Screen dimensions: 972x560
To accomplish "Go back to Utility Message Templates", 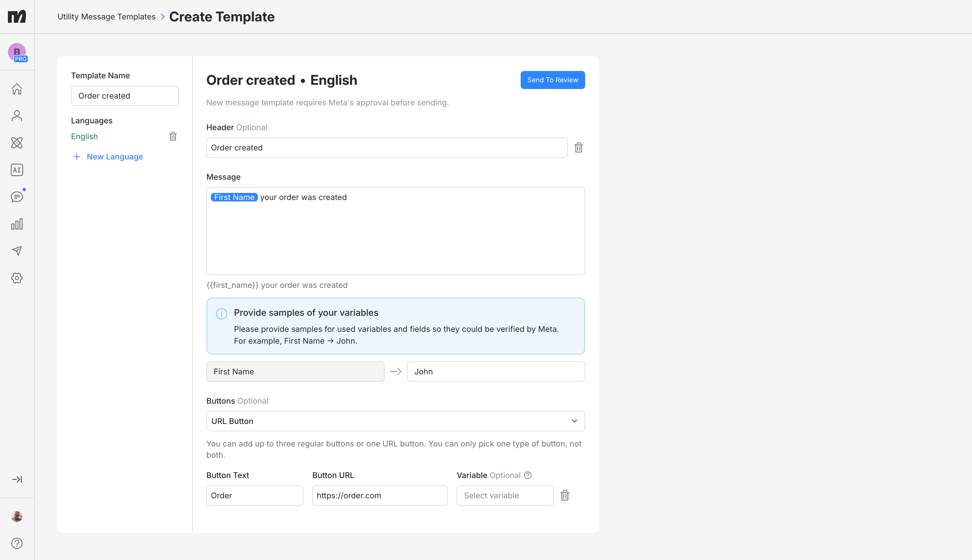I will (x=106, y=17).
